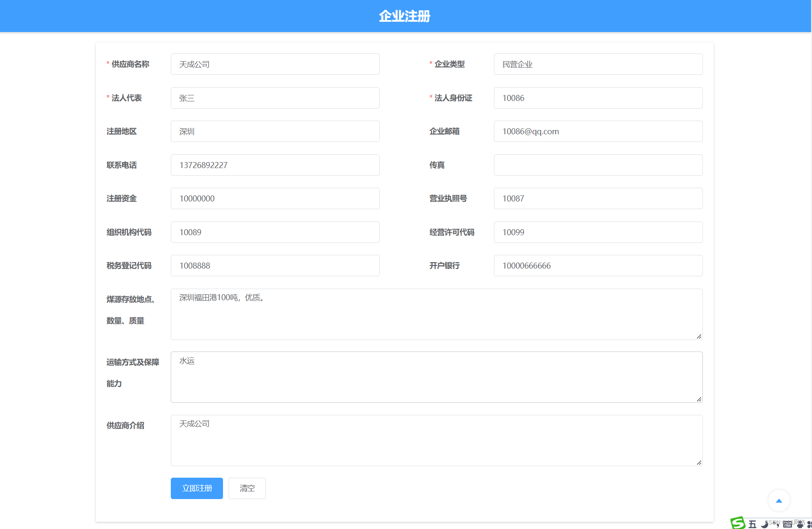Click the 开户银行 label

coord(444,266)
